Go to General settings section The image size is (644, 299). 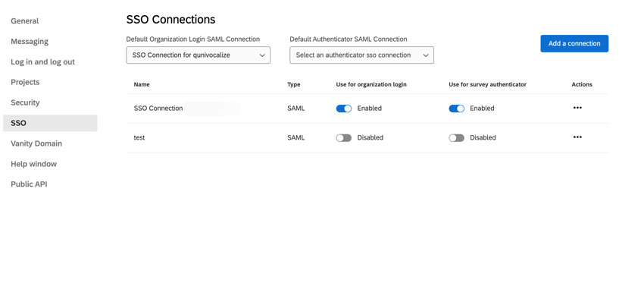[x=25, y=21]
